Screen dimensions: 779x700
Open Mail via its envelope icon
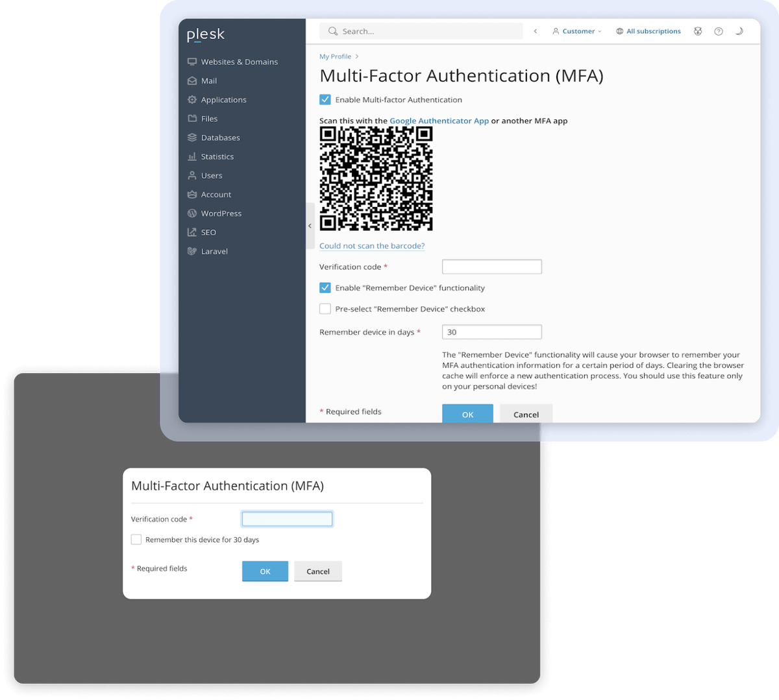pos(192,81)
